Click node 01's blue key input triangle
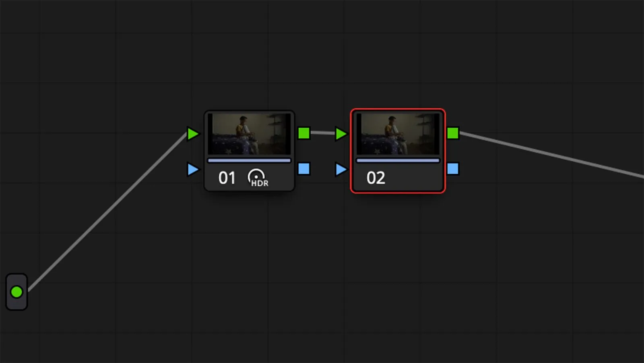Viewport: 644px width, 363px height. pyautogui.click(x=193, y=169)
